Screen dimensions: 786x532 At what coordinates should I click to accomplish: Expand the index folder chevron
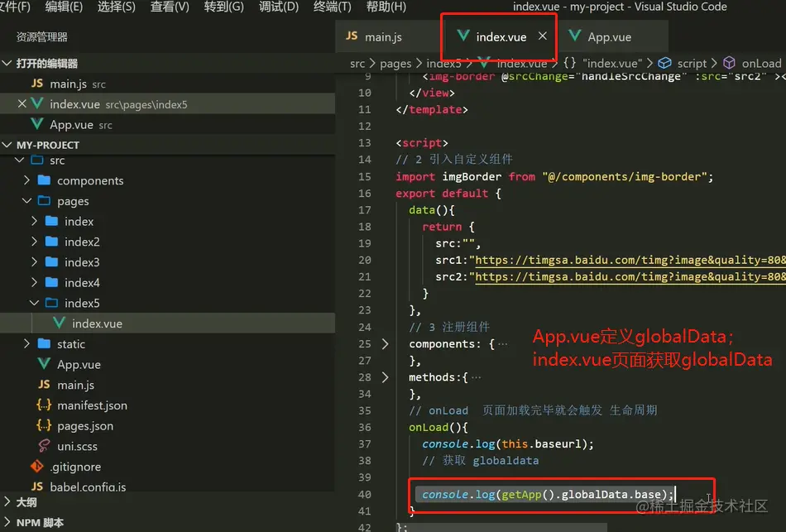point(34,221)
